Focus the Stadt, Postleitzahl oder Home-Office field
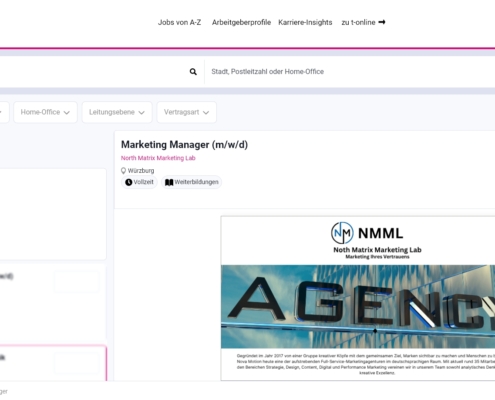 click(x=350, y=72)
